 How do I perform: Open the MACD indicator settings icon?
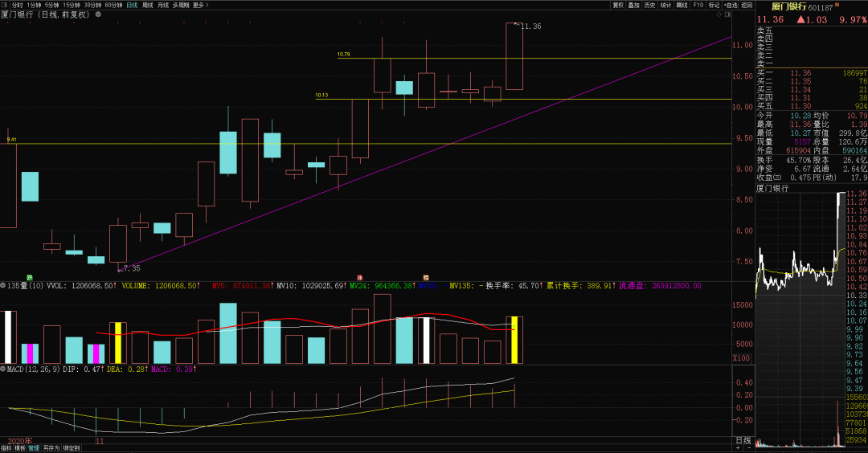[x=3, y=369]
